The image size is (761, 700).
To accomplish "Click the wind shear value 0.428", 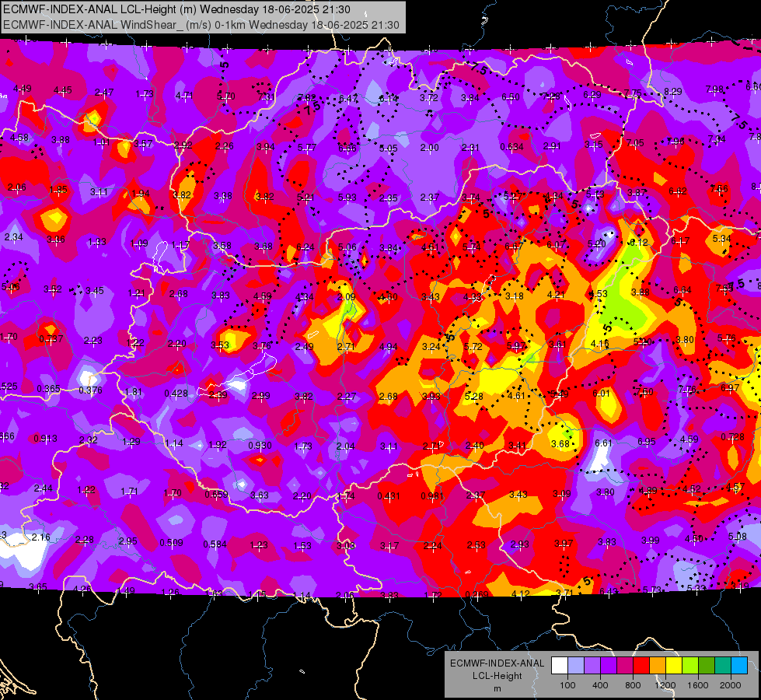I will tap(176, 394).
